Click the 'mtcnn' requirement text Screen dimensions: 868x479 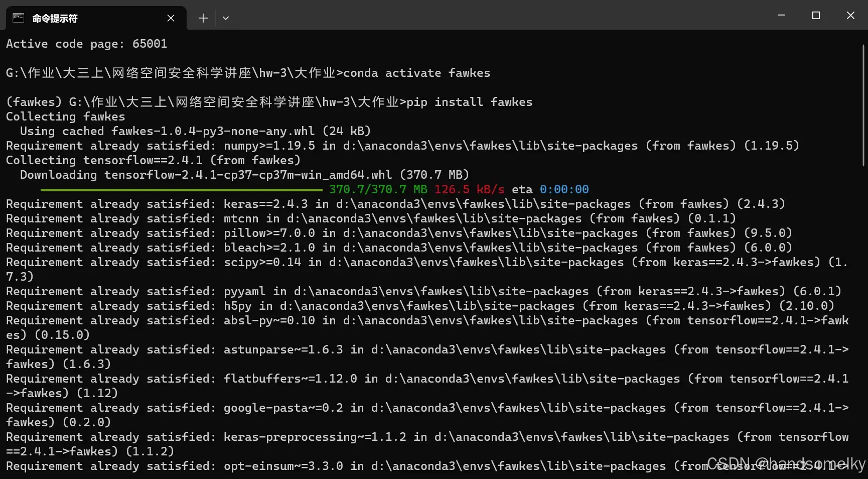click(241, 218)
